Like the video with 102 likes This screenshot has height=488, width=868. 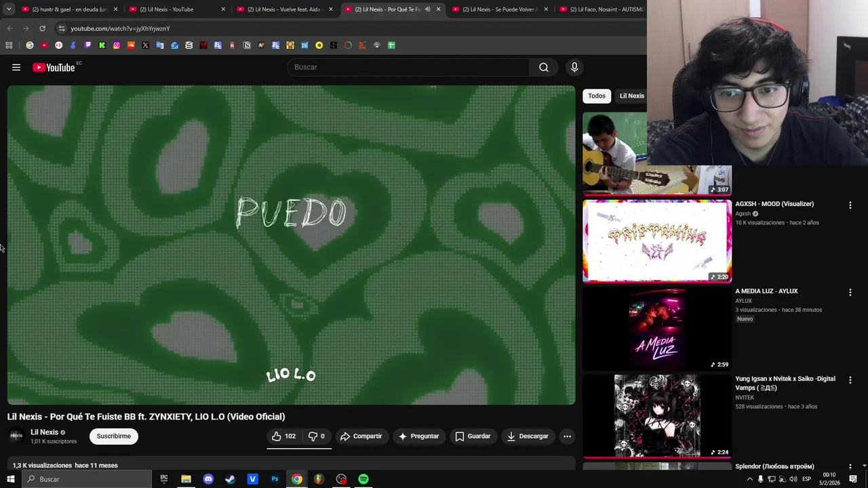pyautogui.click(x=284, y=436)
